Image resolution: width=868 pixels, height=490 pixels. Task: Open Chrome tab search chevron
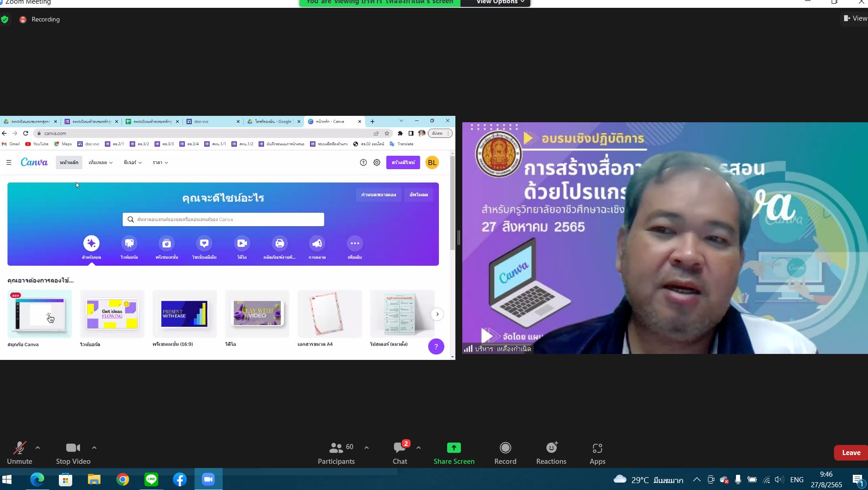click(401, 121)
